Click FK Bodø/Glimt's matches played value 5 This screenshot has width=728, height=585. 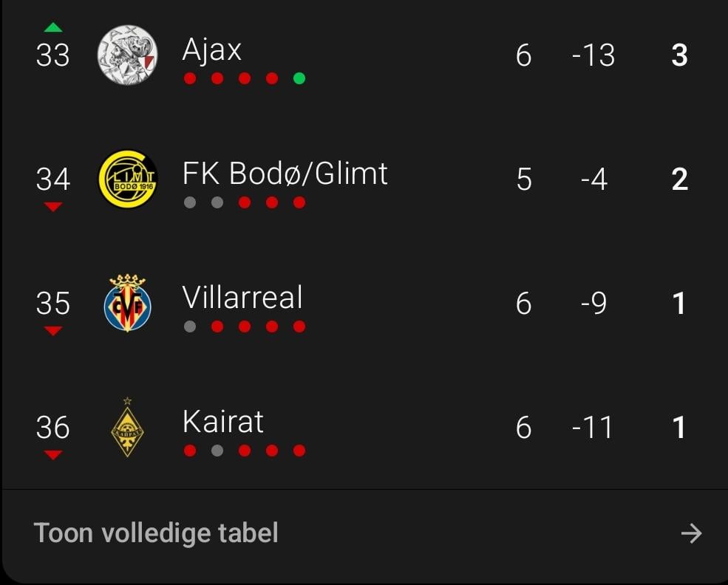pyautogui.click(x=523, y=179)
